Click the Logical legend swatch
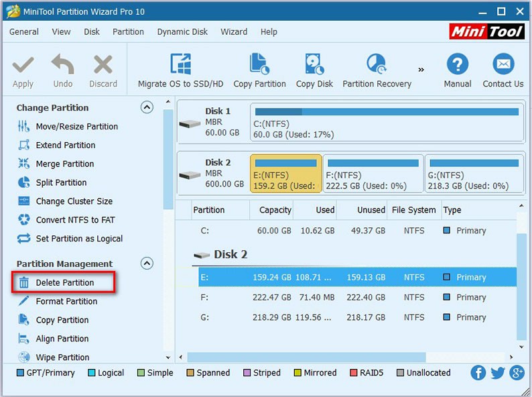This screenshot has height=397, width=532. [91, 373]
